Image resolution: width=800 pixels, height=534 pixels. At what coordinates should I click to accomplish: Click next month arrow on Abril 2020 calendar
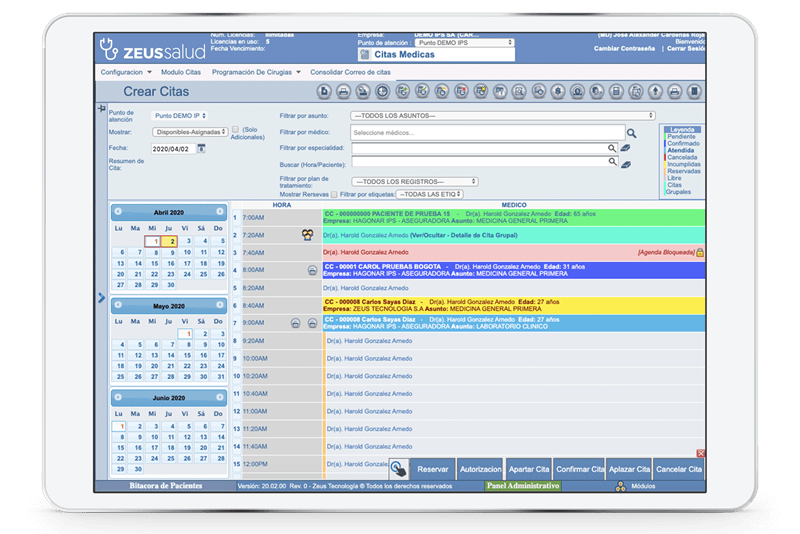(219, 212)
